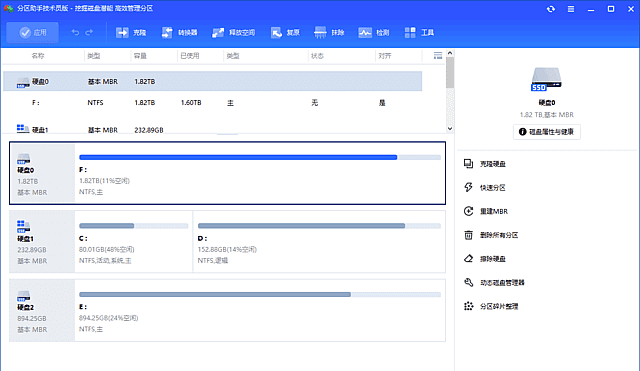Open 磁盘属性与健康 disk properties button
Viewport: 640px width, 371px height.
(x=547, y=132)
